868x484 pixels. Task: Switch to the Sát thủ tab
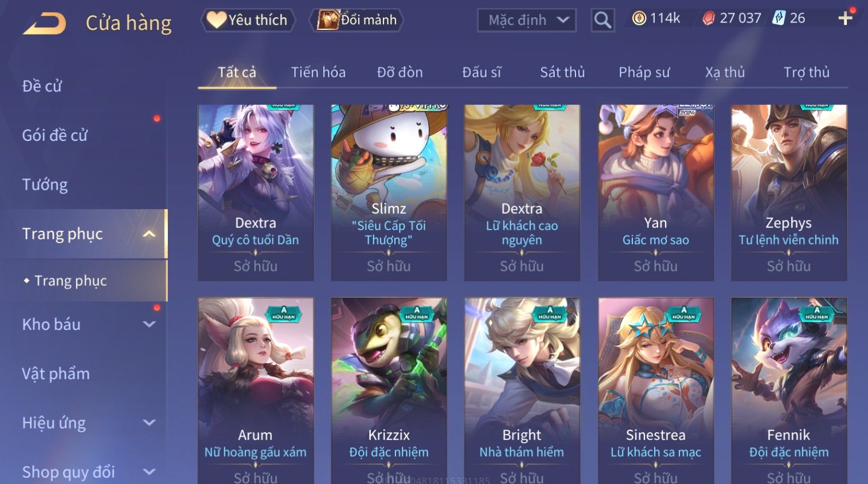pyautogui.click(x=562, y=72)
